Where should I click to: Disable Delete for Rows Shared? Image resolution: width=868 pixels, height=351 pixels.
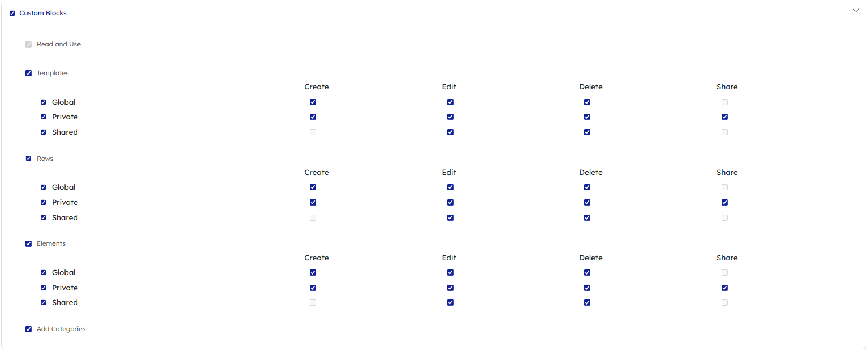tap(587, 218)
